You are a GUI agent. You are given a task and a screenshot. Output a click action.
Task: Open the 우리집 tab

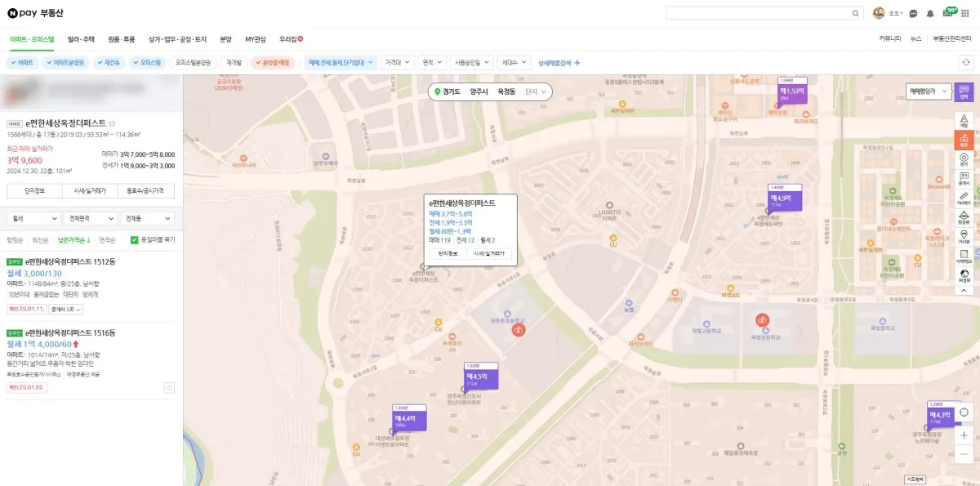tap(291, 39)
